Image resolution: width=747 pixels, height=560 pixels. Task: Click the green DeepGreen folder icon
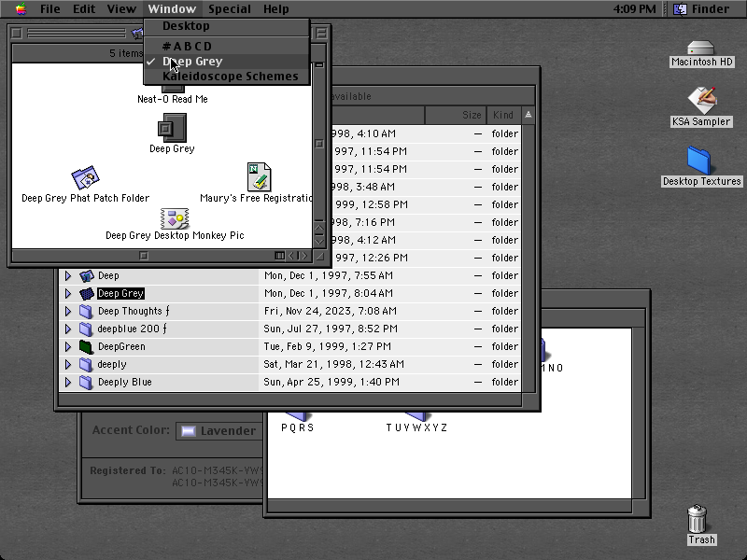86,346
